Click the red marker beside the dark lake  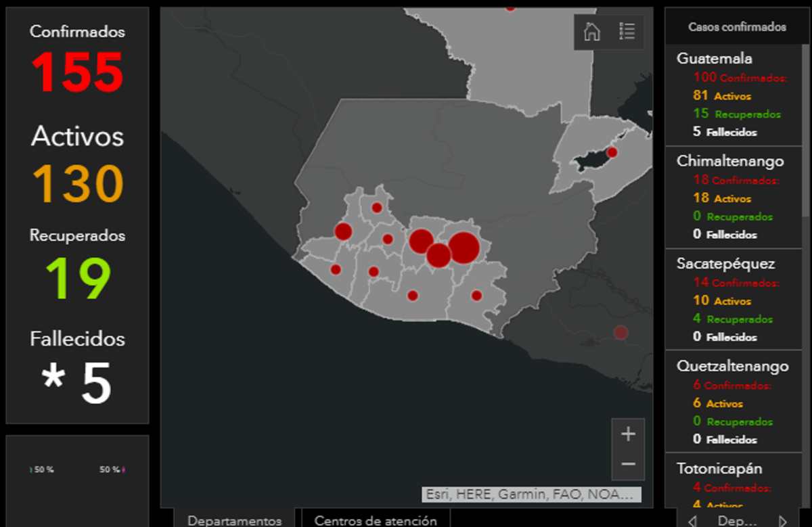[612, 152]
